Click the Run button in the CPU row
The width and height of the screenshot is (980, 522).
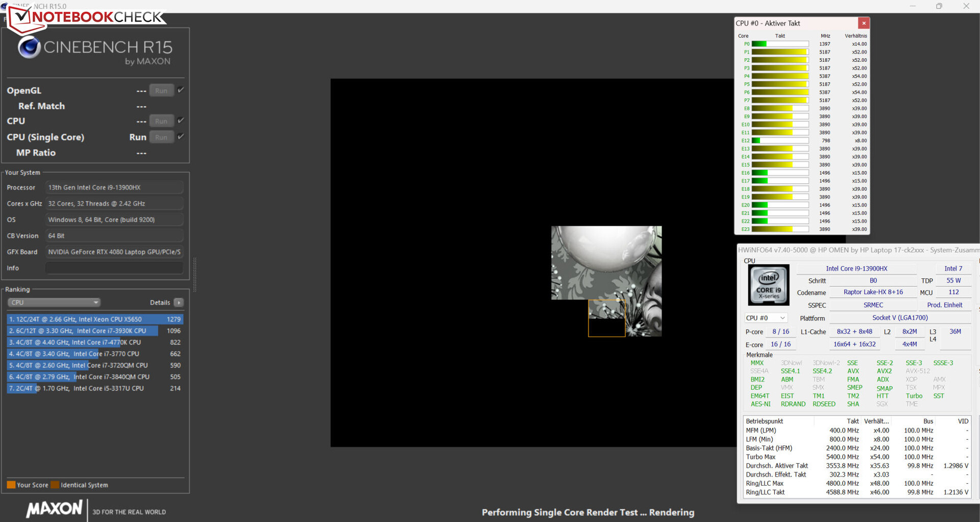161,121
